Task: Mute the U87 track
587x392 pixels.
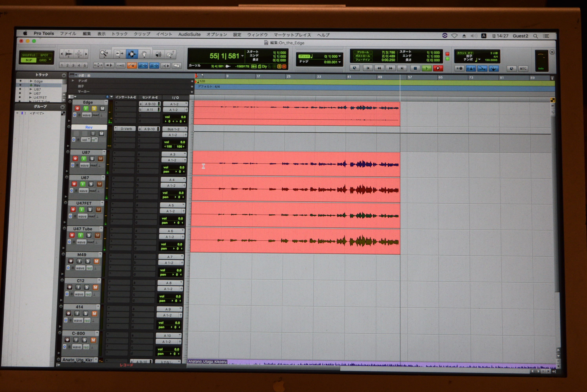Action: (100, 159)
